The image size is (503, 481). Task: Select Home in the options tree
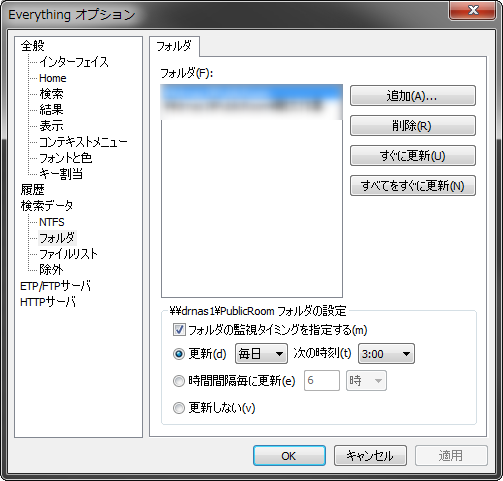coord(52,78)
